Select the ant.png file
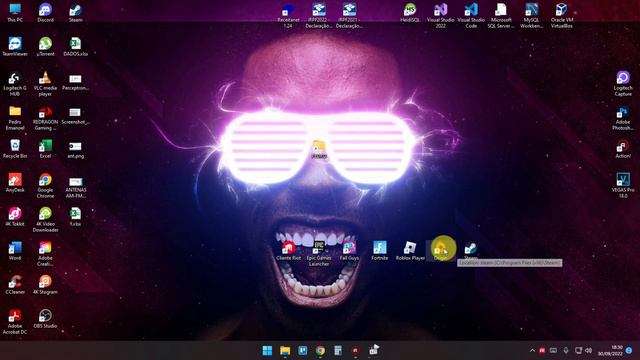This screenshot has width=640, height=360. tap(76, 149)
